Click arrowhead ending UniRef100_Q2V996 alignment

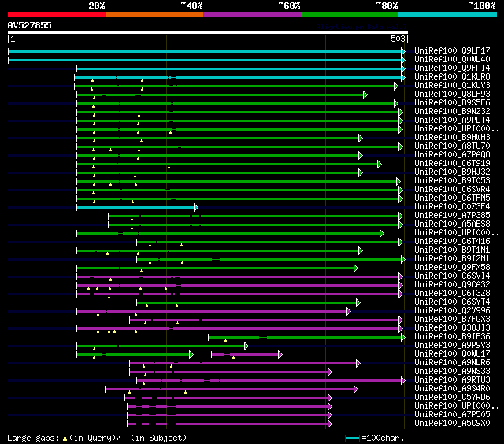click(x=348, y=311)
